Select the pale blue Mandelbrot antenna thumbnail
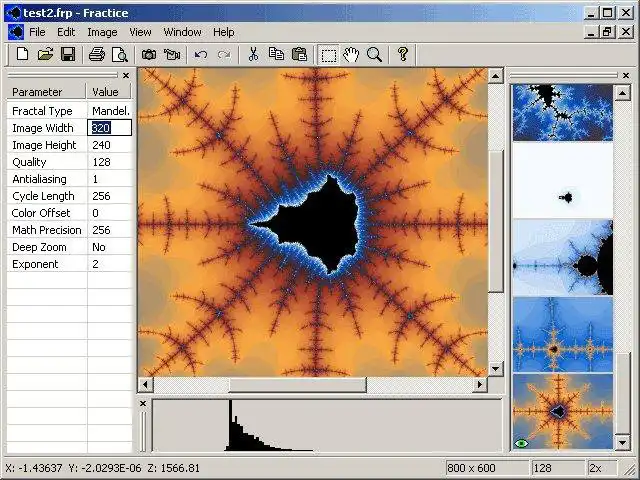The image size is (640, 480). (562, 257)
